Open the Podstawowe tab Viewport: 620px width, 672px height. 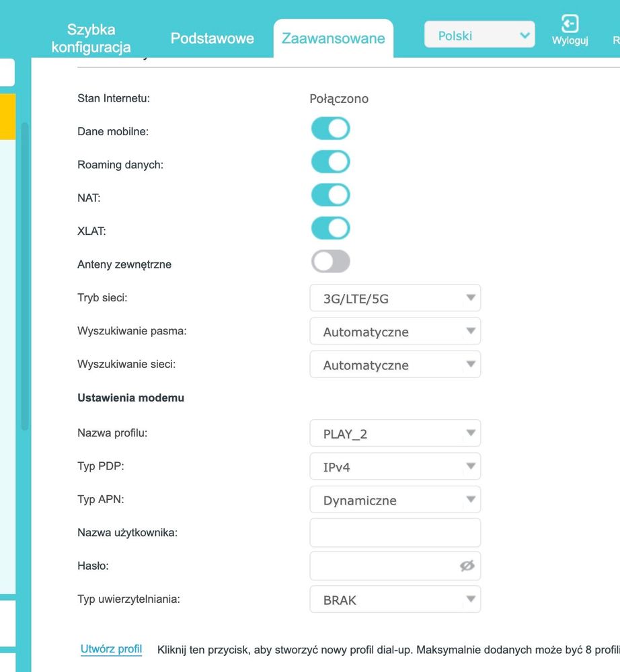click(212, 38)
